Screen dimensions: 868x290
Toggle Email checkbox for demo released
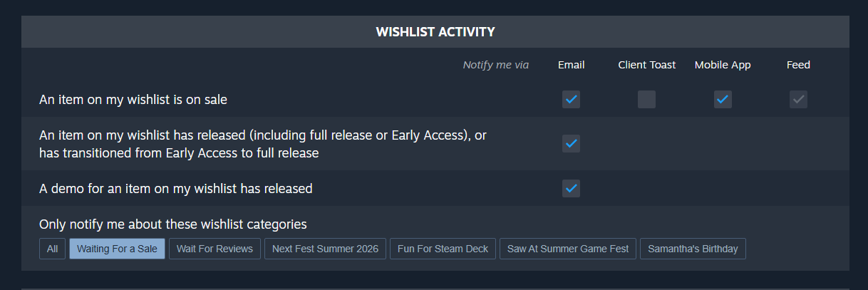point(571,188)
